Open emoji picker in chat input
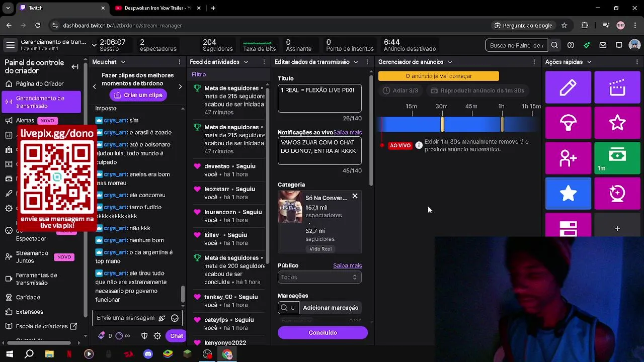Viewport: 644px width, 362px height. point(175,318)
